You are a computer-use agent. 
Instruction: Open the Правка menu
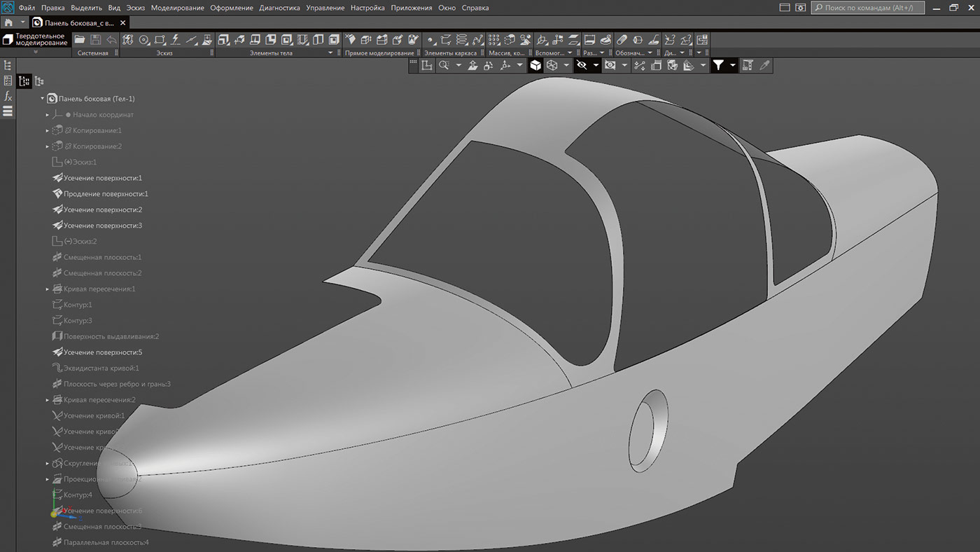coord(53,8)
